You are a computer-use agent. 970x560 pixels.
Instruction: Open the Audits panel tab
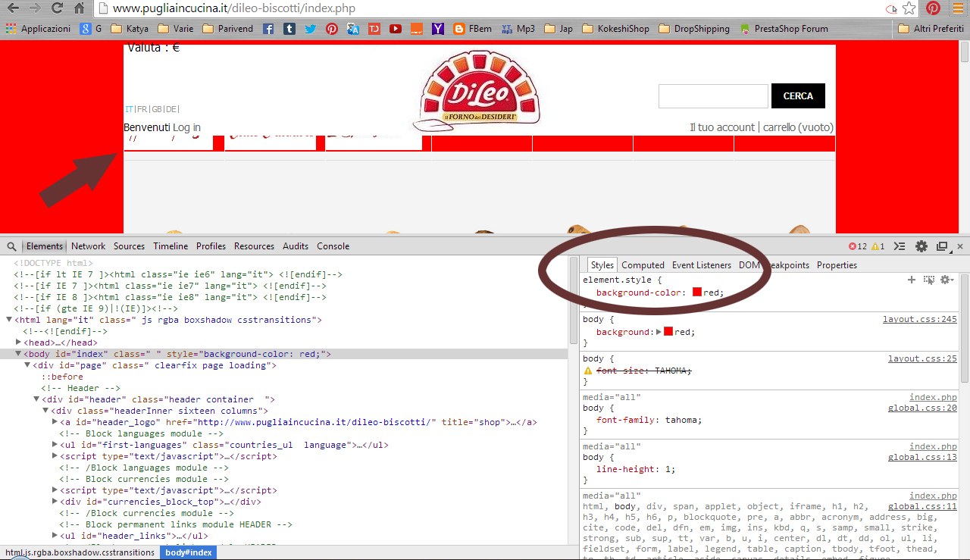coord(296,246)
